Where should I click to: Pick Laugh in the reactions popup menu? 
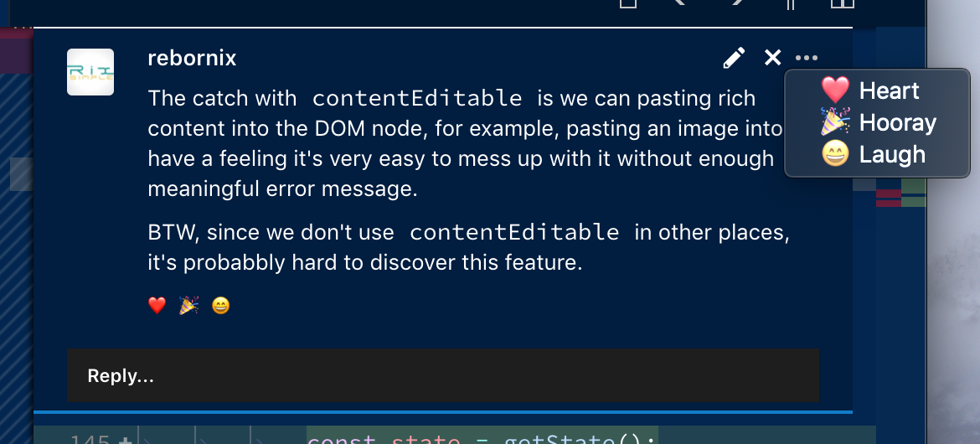[874, 154]
